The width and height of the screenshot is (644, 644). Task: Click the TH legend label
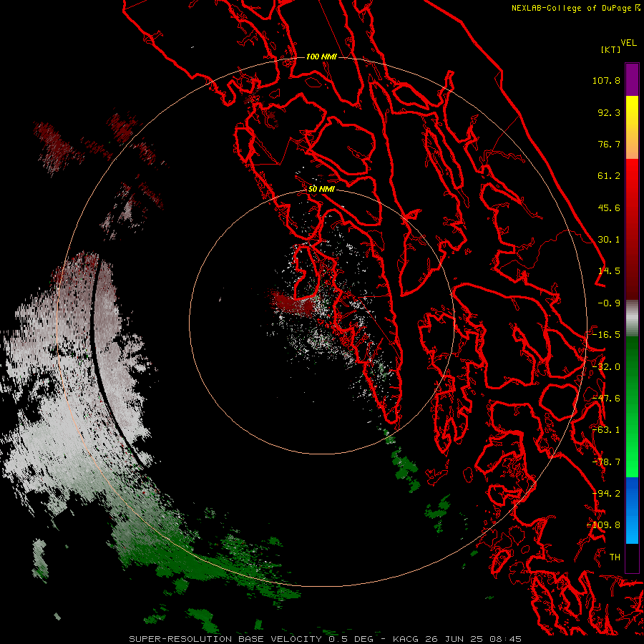click(x=615, y=557)
